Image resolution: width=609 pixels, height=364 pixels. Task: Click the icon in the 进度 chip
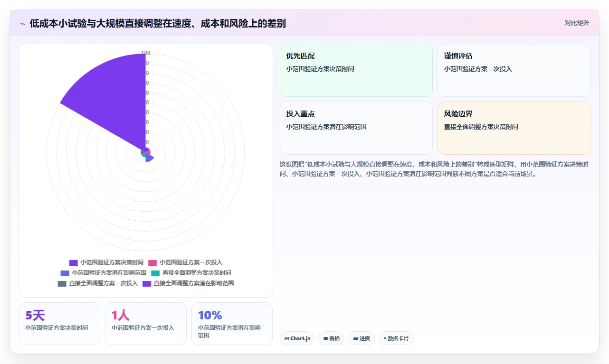pos(355,339)
